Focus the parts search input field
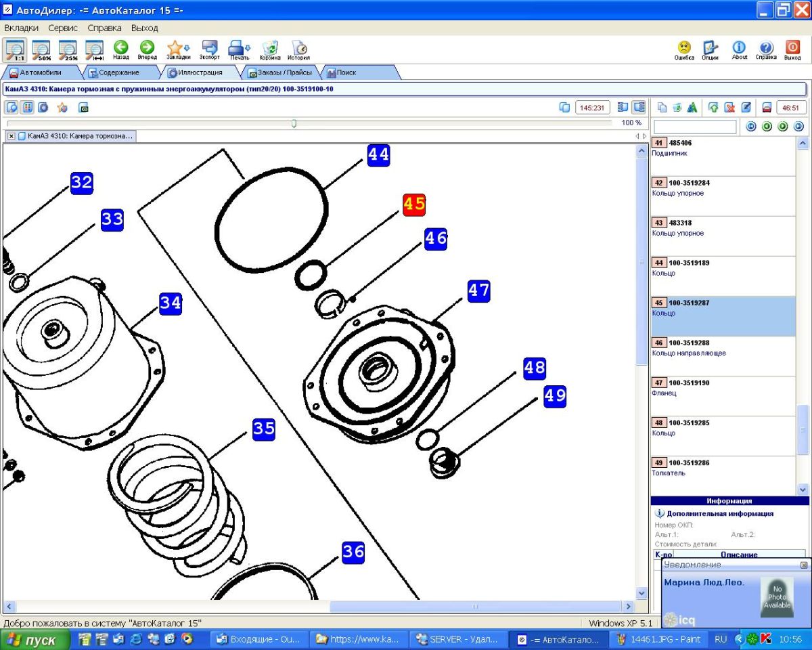 coord(695,127)
